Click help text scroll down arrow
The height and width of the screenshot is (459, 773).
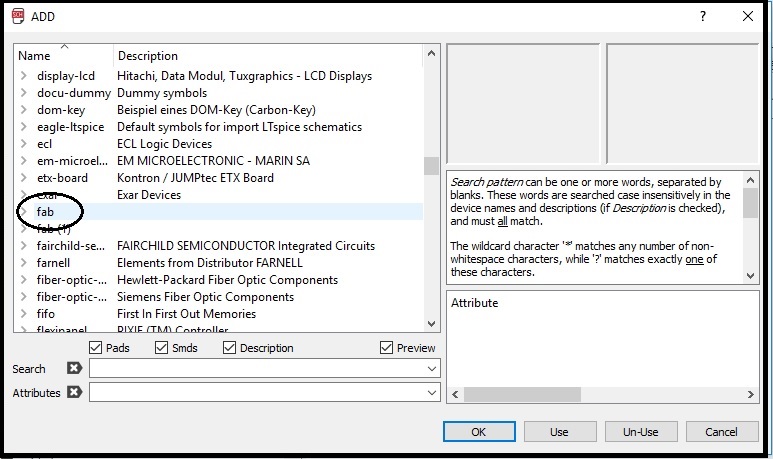pyautogui.click(x=750, y=276)
